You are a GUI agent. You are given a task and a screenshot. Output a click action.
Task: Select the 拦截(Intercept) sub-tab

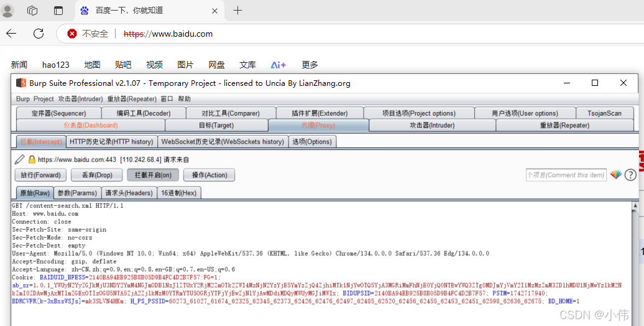pyautogui.click(x=40, y=142)
